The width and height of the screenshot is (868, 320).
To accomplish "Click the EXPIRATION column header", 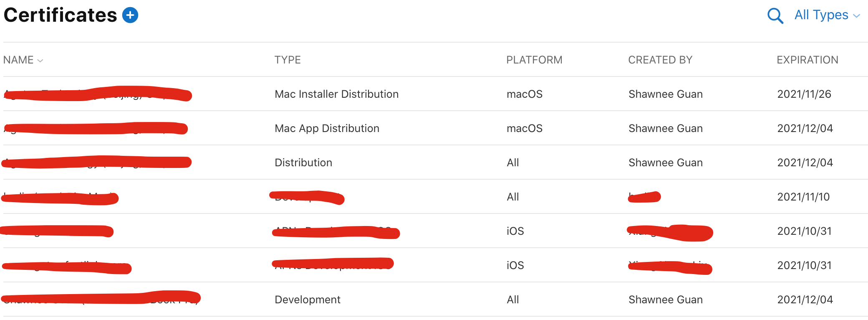I will coord(807,60).
